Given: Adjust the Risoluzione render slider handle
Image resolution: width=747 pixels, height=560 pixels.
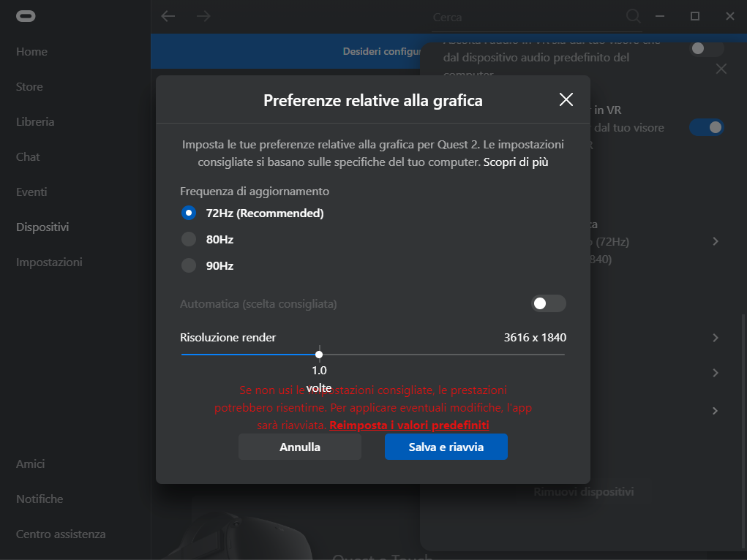Looking at the screenshot, I should [319, 355].
